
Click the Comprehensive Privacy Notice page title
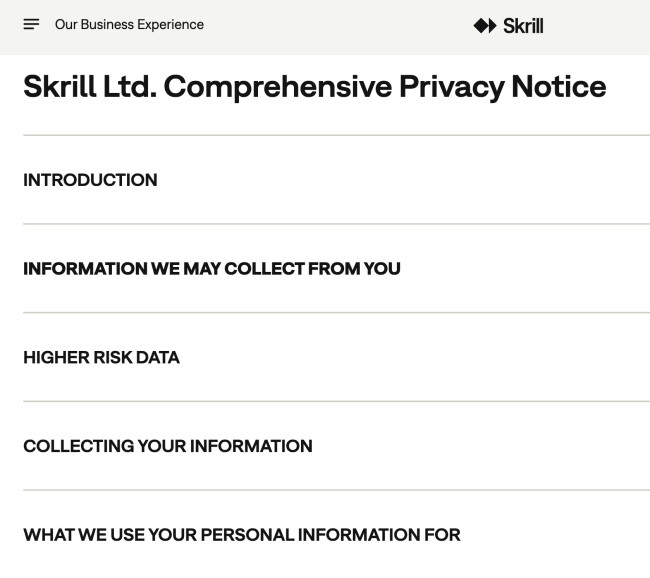[314, 86]
